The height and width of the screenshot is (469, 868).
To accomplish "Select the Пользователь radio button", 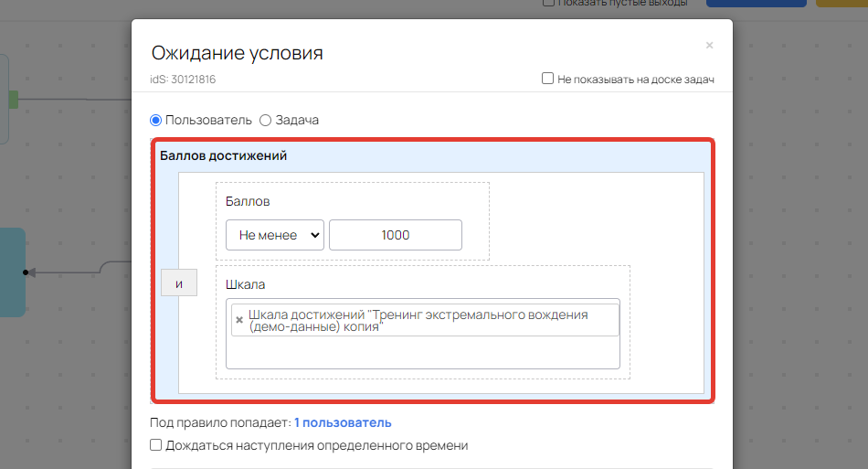I will tap(155, 120).
